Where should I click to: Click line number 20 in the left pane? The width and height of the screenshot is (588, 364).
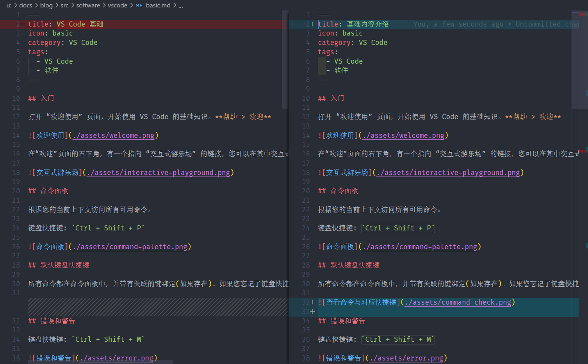[x=16, y=191]
